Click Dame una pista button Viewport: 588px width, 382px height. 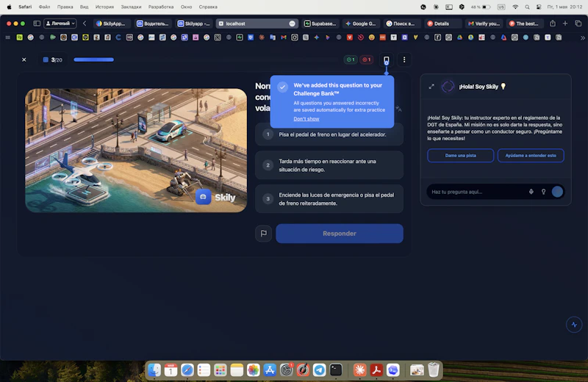pyautogui.click(x=461, y=155)
